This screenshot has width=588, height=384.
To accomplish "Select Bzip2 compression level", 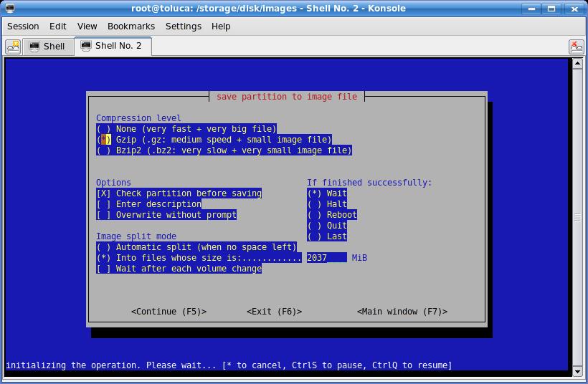I will tap(102, 150).
